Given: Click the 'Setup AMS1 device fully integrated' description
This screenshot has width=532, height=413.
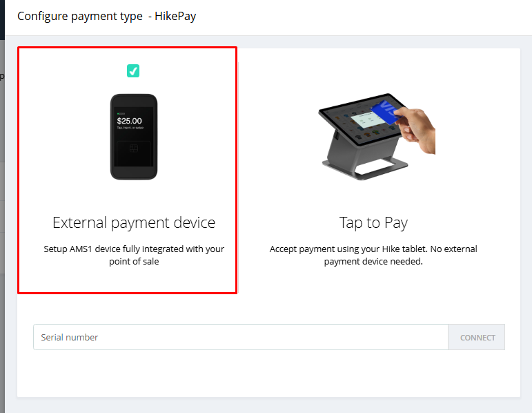Looking at the screenshot, I should click(x=134, y=255).
